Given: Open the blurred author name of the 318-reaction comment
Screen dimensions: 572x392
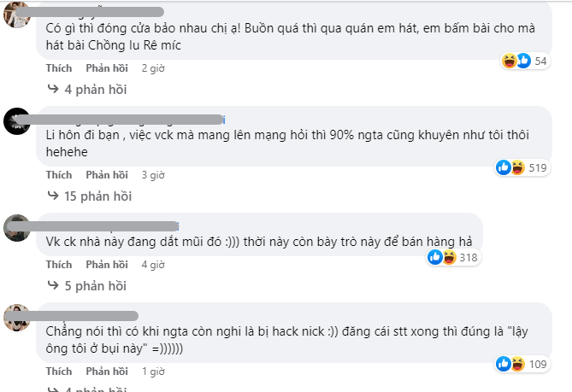Looking at the screenshot, I should [x=92, y=225].
